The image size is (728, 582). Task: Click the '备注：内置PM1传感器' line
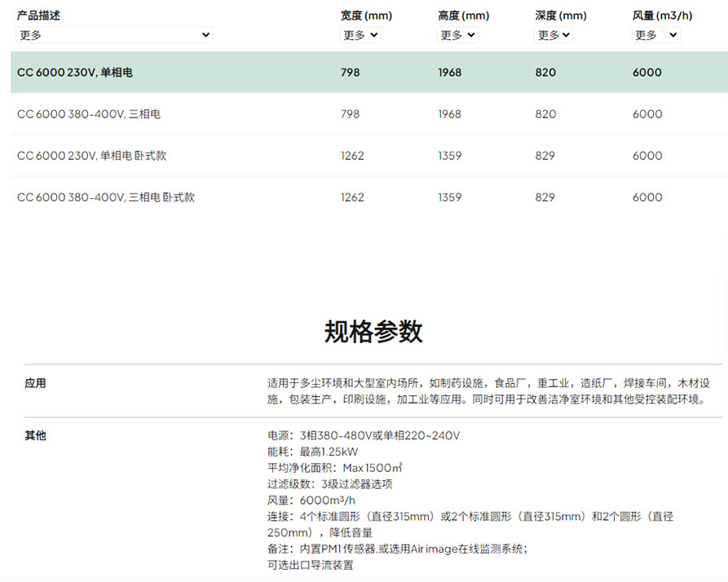[398, 549]
